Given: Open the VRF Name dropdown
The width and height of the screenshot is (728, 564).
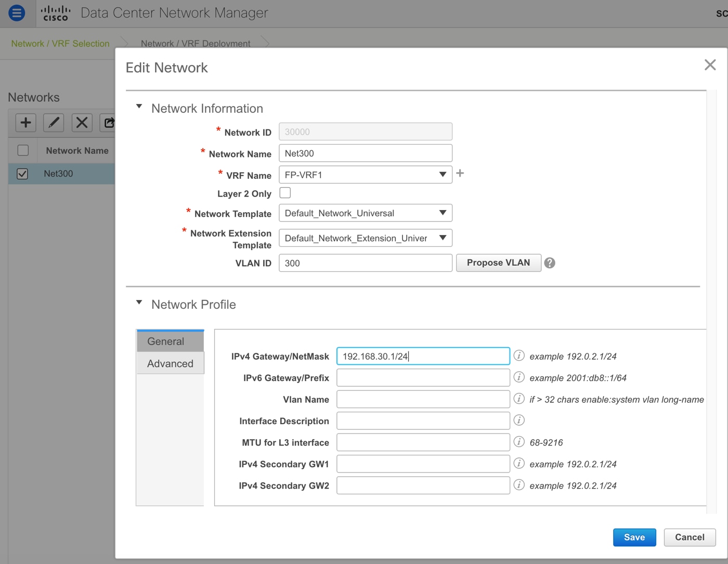Looking at the screenshot, I should pos(366,175).
